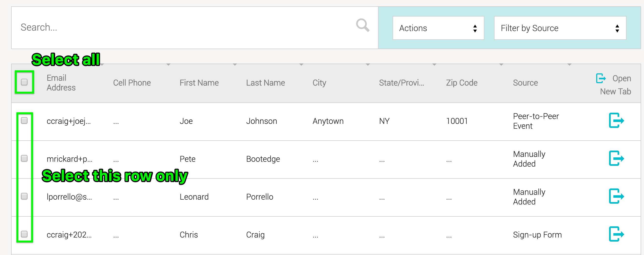This screenshot has height=255, width=644.
Task: Check the select-all header checkbox
Action: pos(24,82)
